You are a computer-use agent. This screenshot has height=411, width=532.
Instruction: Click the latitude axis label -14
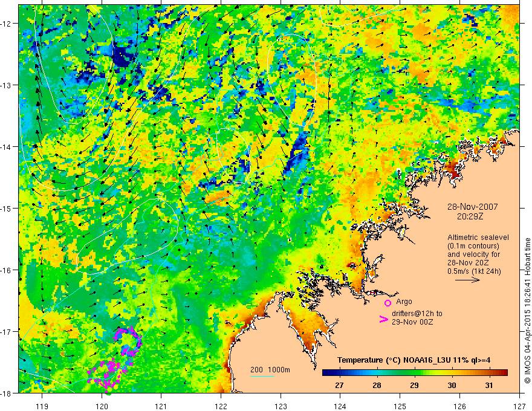(x=7, y=147)
